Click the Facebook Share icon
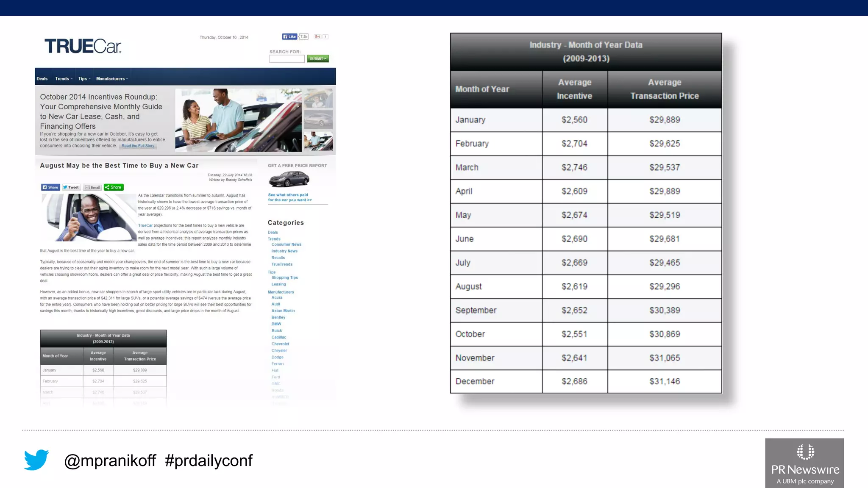The image size is (868, 488). [x=50, y=187]
